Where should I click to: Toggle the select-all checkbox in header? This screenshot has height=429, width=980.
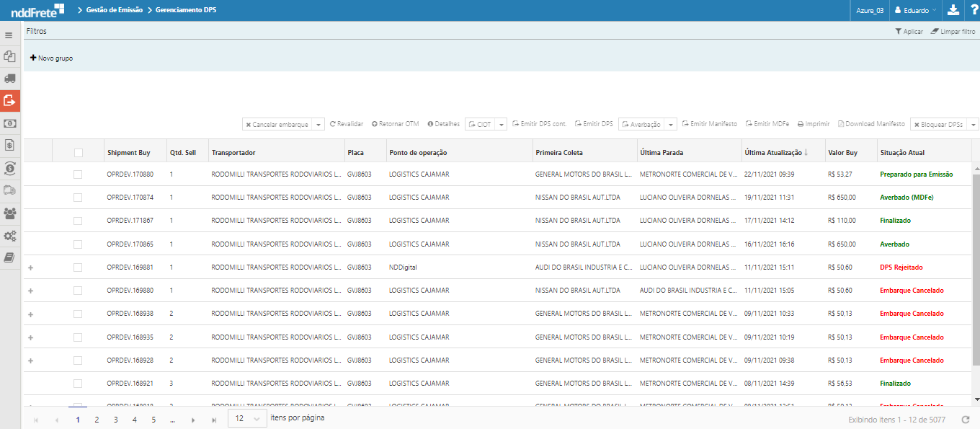coord(78,153)
